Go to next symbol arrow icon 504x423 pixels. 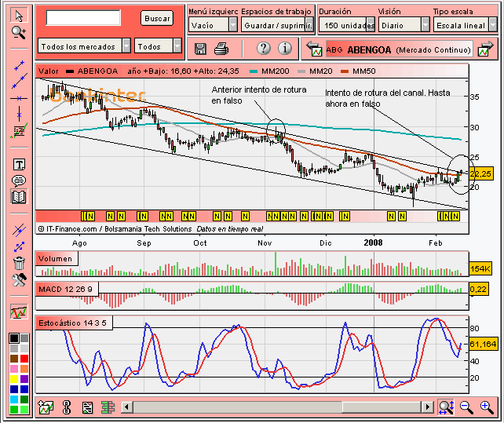tap(485, 49)
